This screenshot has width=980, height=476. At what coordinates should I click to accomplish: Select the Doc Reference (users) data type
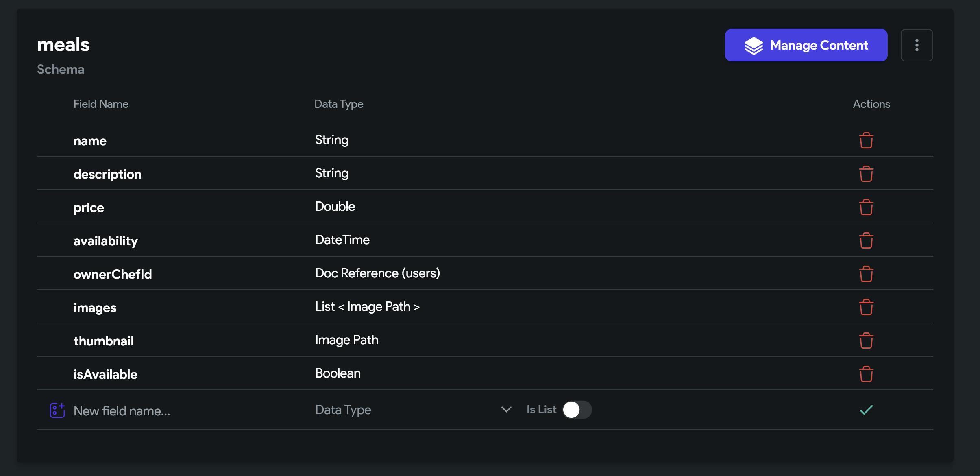pos(377,273)
